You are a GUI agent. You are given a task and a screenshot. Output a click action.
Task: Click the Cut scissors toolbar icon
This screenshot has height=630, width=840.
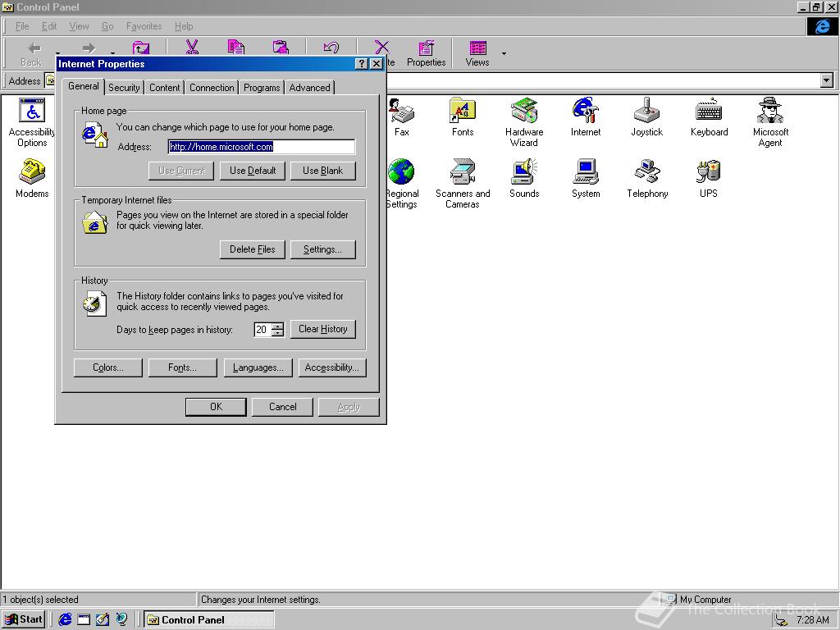192,47
